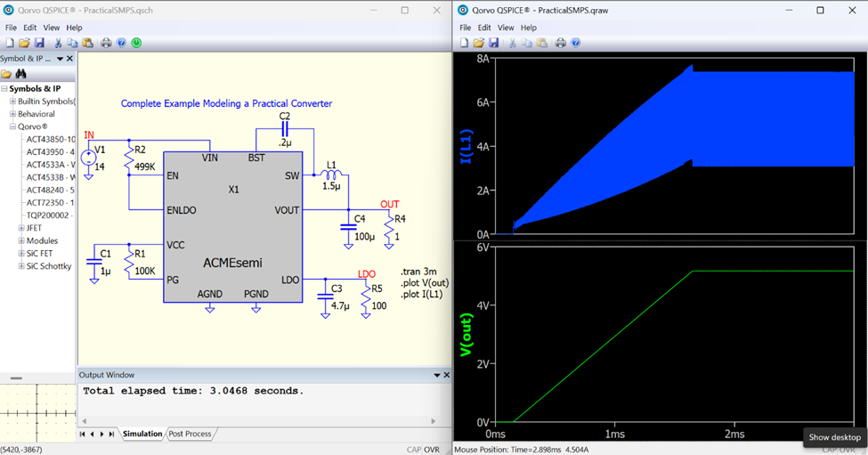Viewport: 868px width, 455px height.
Task: Click the Help icon in waveform window toolbar
Action: (576, 43)
